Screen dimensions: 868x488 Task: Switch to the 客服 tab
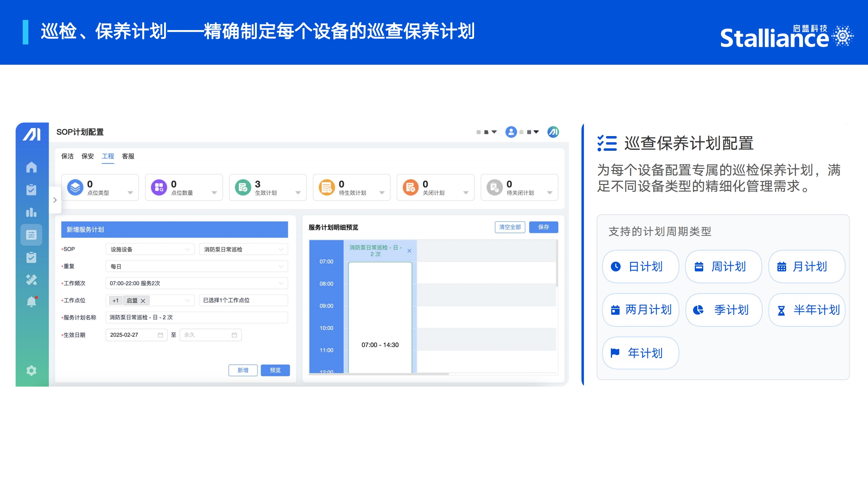pos(128,156)
